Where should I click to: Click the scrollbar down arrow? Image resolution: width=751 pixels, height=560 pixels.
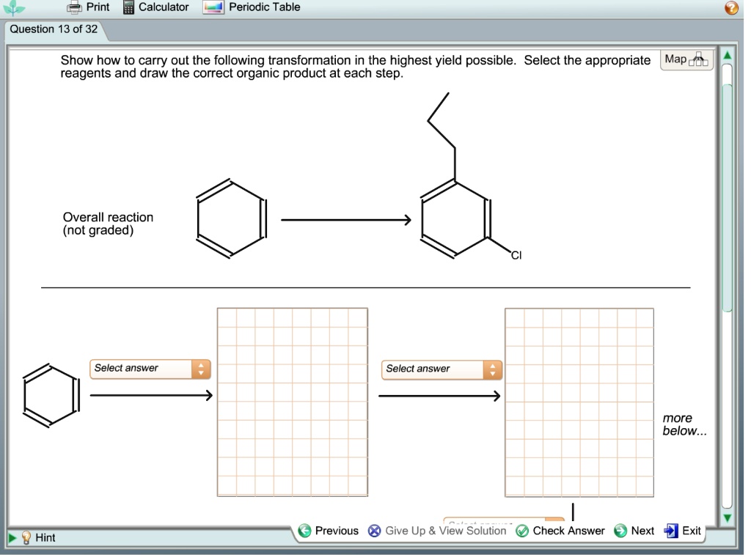click(727, 517)
